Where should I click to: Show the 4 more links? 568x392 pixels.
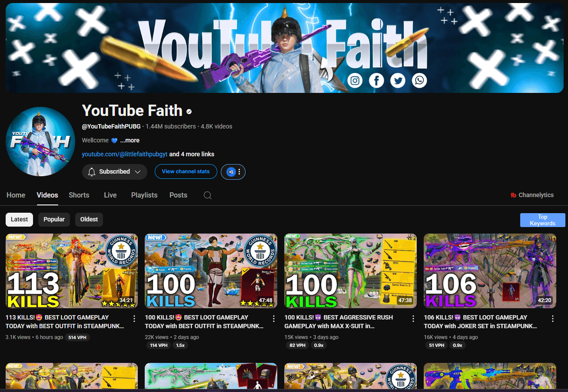[192, 154]
